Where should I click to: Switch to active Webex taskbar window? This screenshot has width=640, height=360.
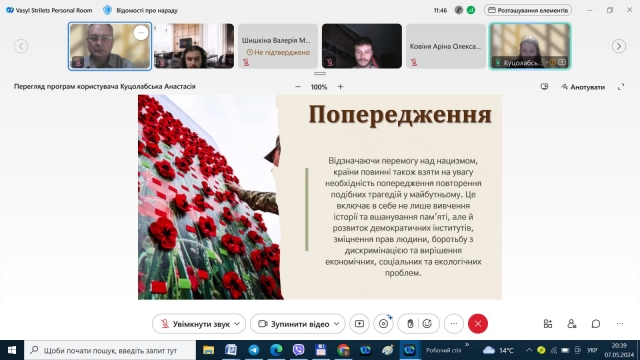pyautogui.click(x=409, y=350)
